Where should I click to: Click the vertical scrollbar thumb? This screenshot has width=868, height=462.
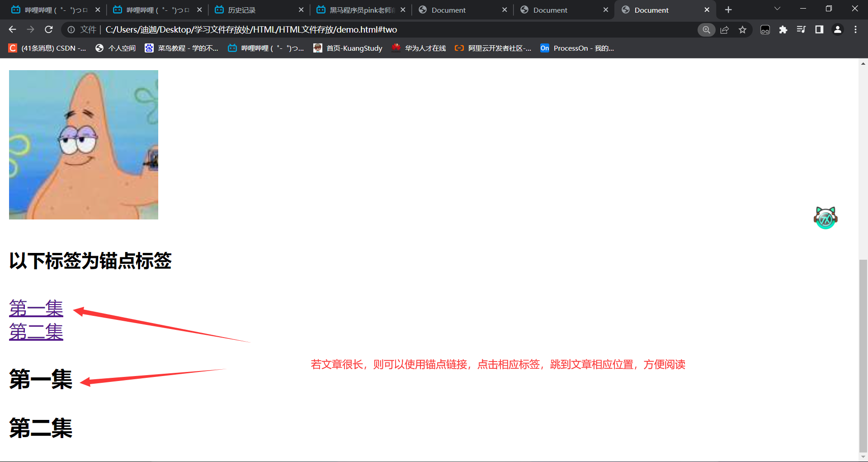863,355
